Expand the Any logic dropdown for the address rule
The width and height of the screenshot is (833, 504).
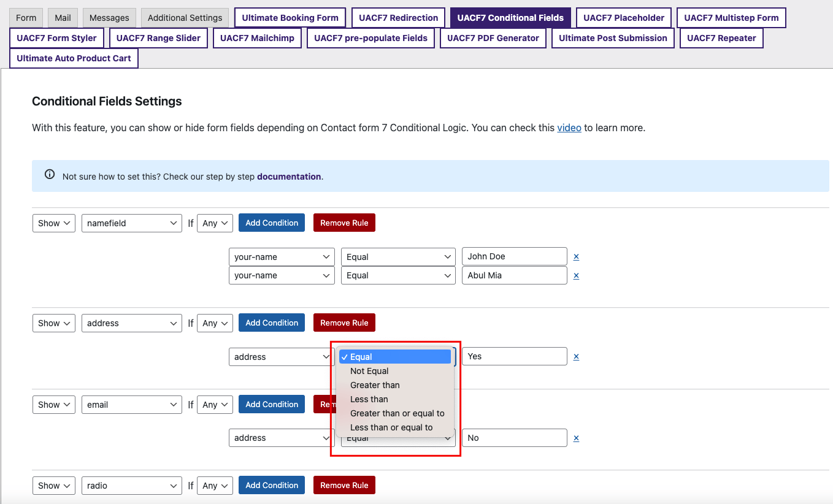tap(214, 323)
